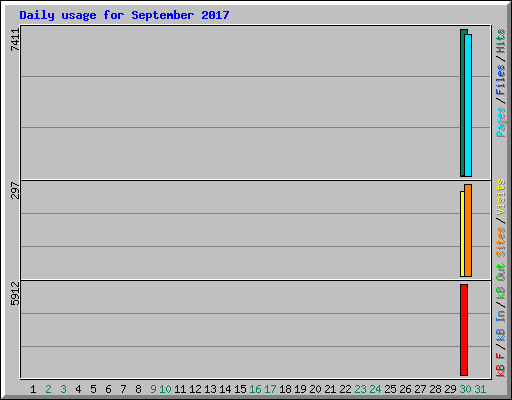This screenshot has width=512, height=400.
Task: Click day 17 on the x-axis
Action: click(270, 389)
